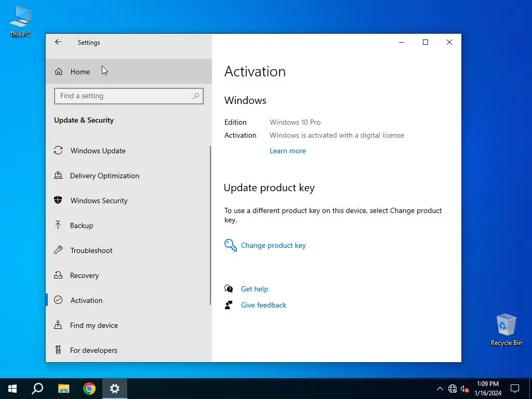Click the muted speaker tray icon
This screenshot has width=532, height=399.
464,389
